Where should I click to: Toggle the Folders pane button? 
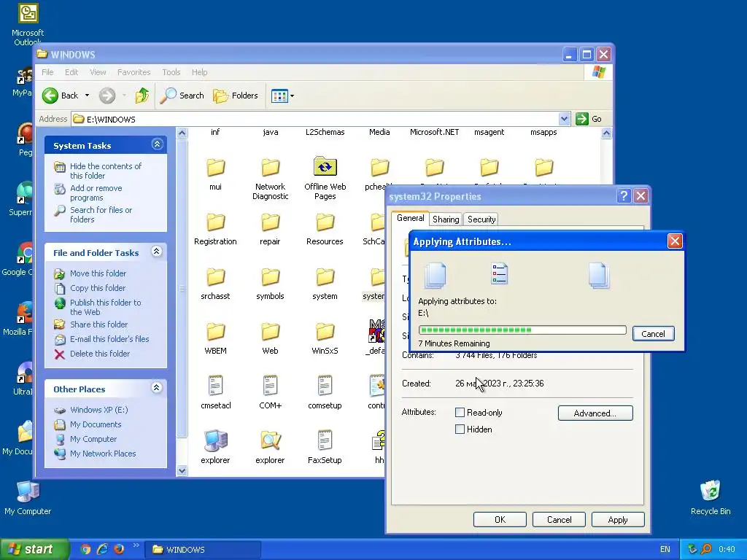(x=236, y=96)
